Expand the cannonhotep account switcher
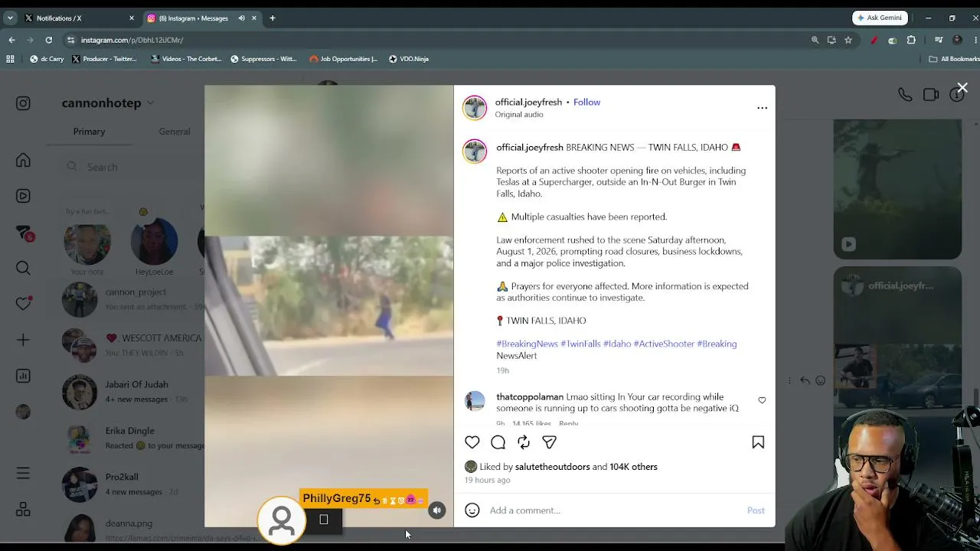Viewport: 980px width, 551px height. coord(108,103)
